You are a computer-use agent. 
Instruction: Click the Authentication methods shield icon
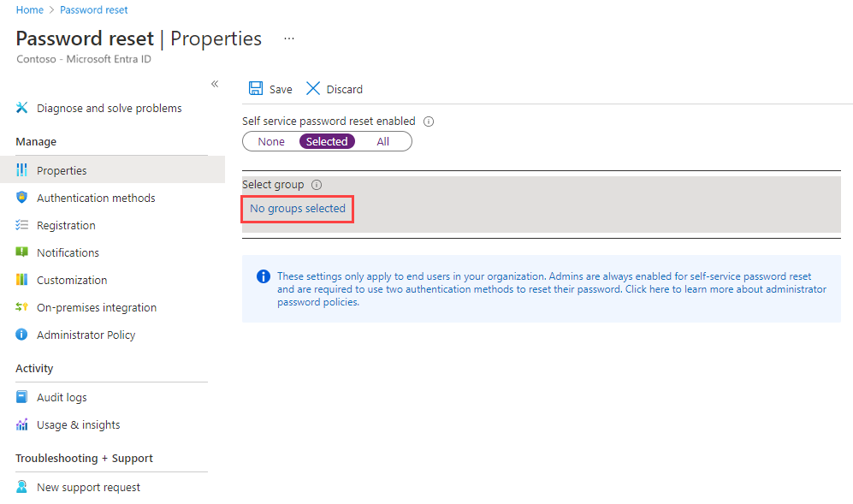21,198
